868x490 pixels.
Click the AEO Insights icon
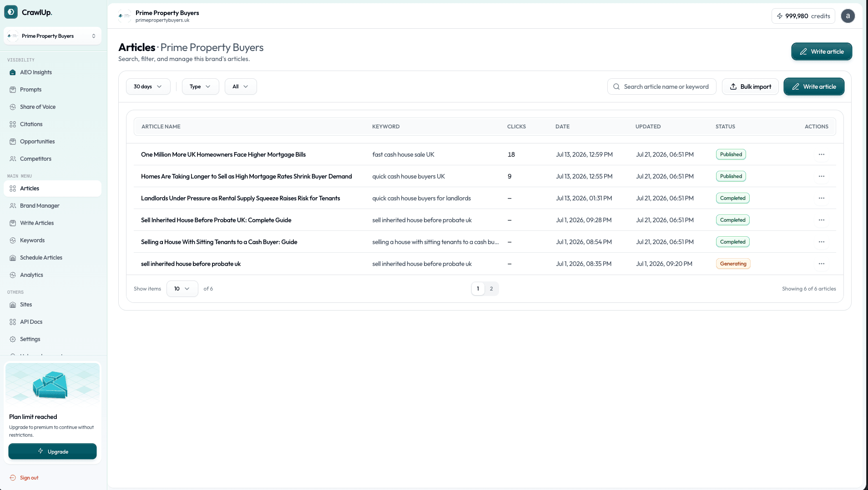tap(13, 72)
